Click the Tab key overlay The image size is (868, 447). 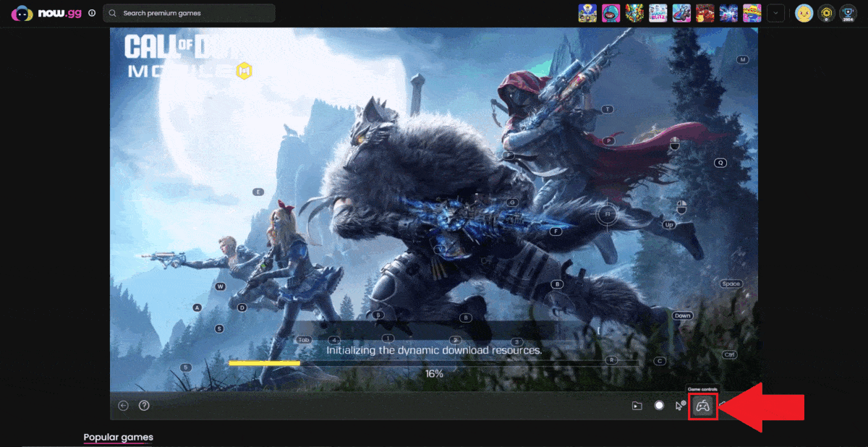tap(304, 339)
